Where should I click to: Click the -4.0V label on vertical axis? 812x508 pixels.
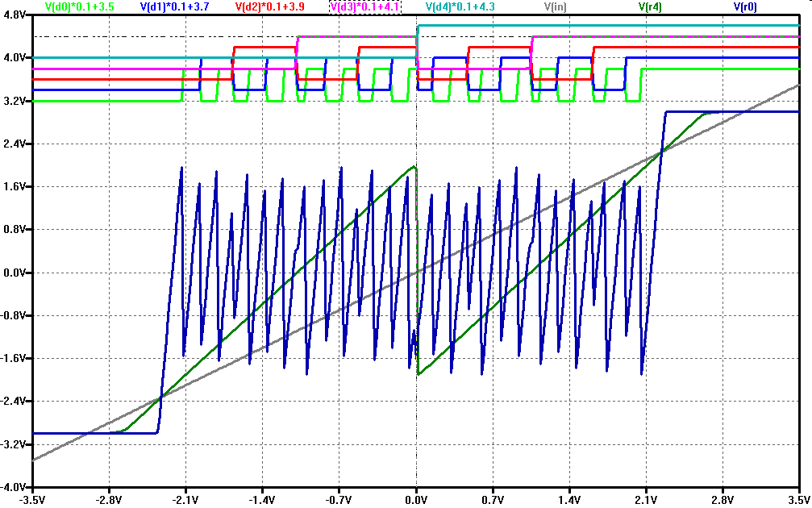15,487
